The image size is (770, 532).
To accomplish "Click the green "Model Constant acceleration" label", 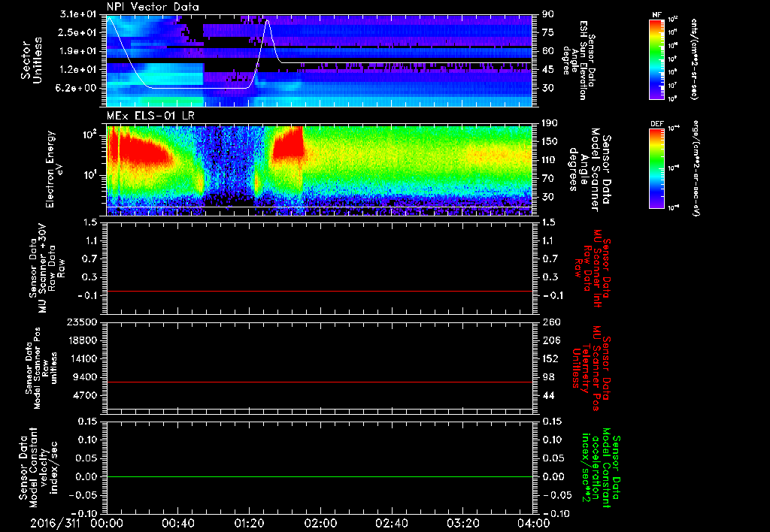I will point(600,468).
